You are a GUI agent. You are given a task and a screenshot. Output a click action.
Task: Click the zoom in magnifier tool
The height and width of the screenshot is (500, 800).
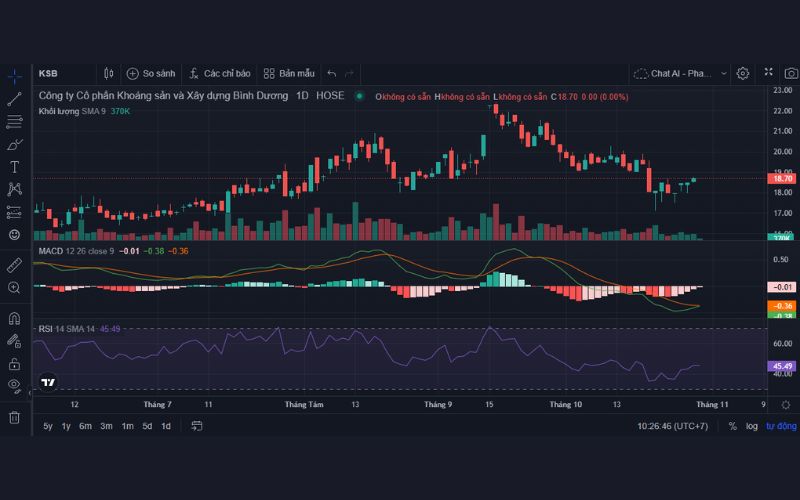[14, 288]
